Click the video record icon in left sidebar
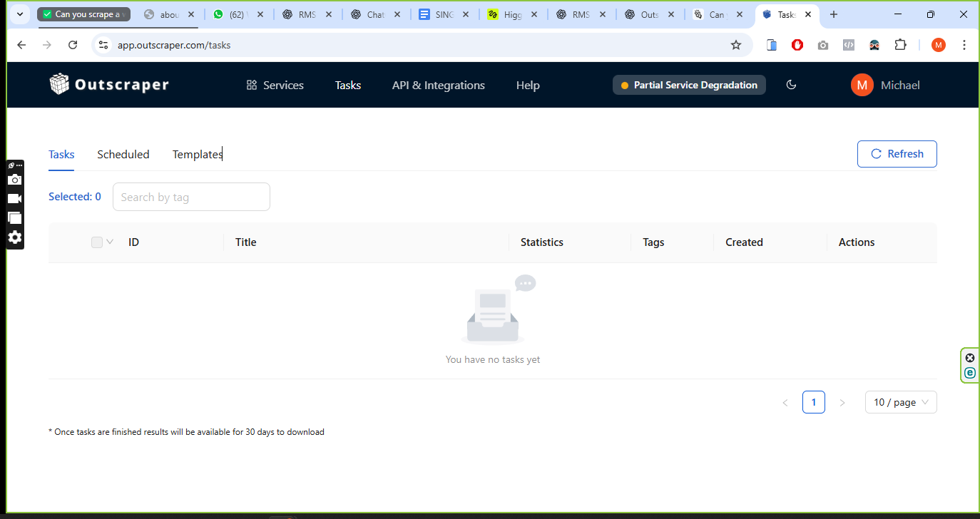 tap(15, 199)
